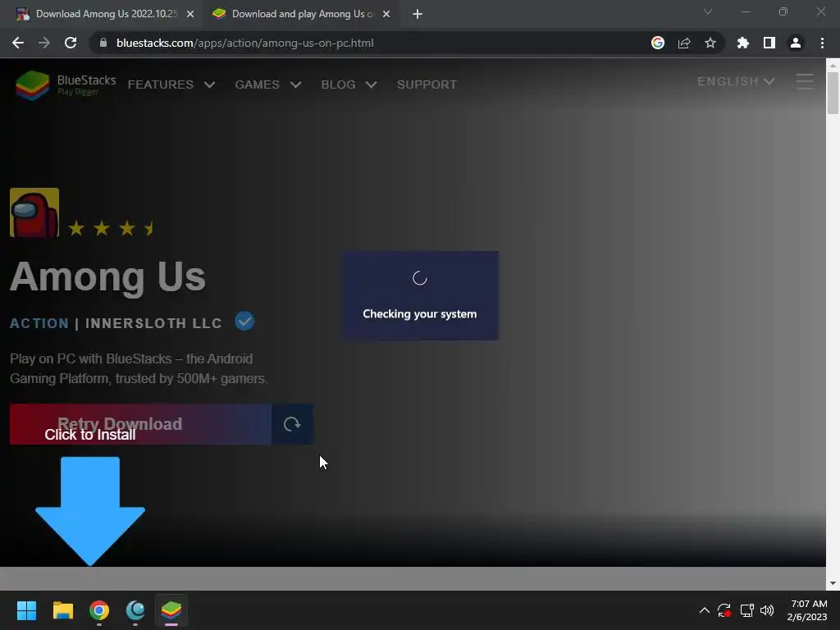The width and height of the screenshot is (840, 630).
Task: Open the SUPPORT page
Action: 427,84
